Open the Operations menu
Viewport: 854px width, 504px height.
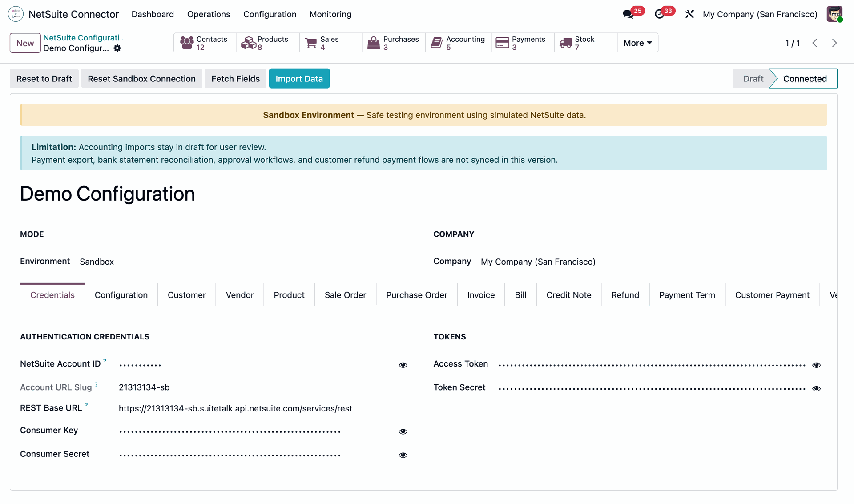click(209, 14)
